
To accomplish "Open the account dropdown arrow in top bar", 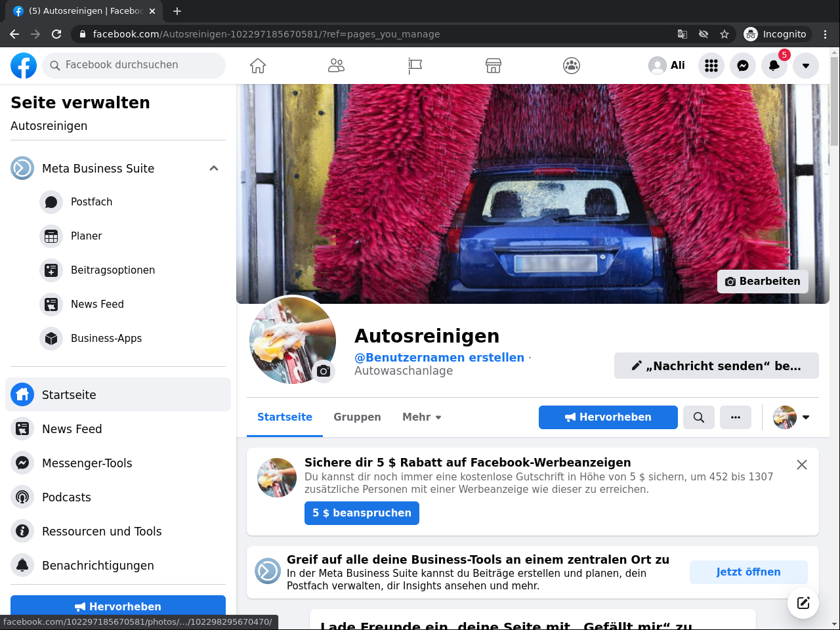I will click(806, 66).
